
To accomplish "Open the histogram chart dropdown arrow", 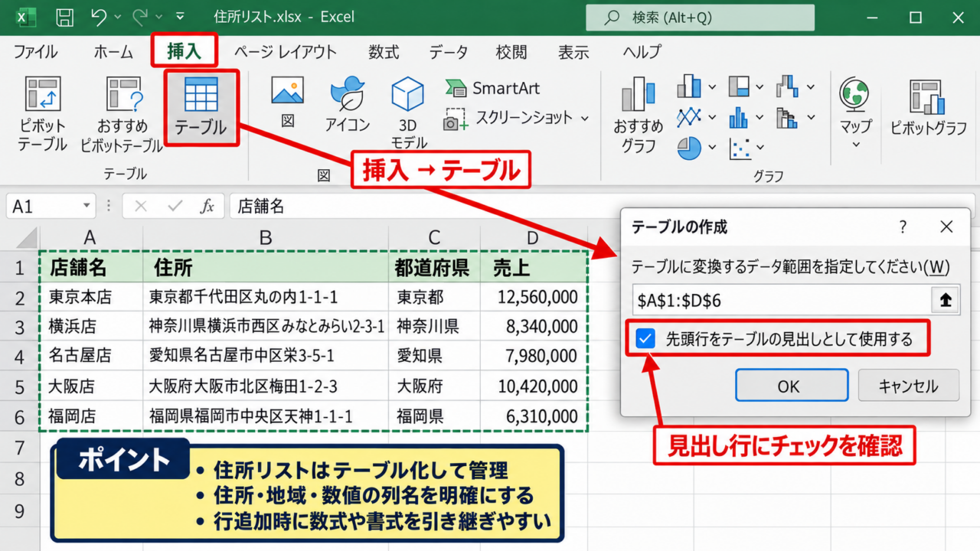I will tap(759, 117).
